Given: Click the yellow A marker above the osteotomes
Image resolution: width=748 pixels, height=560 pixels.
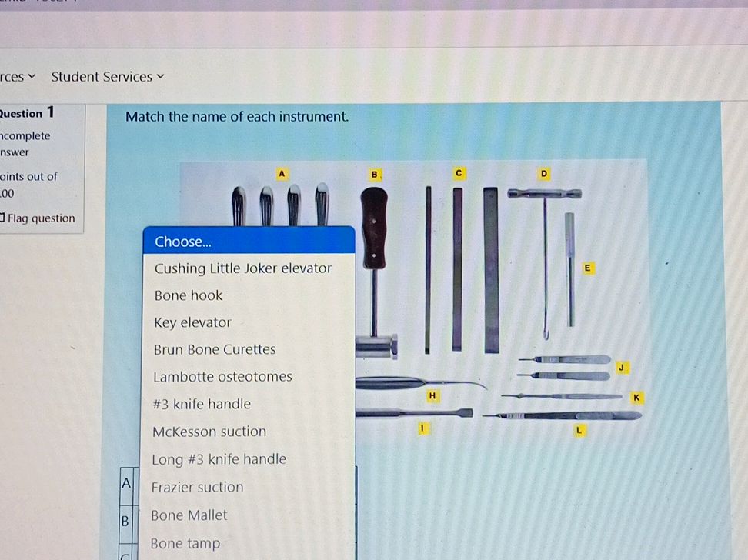Looking at the screenshot, I should click(282, 174).
